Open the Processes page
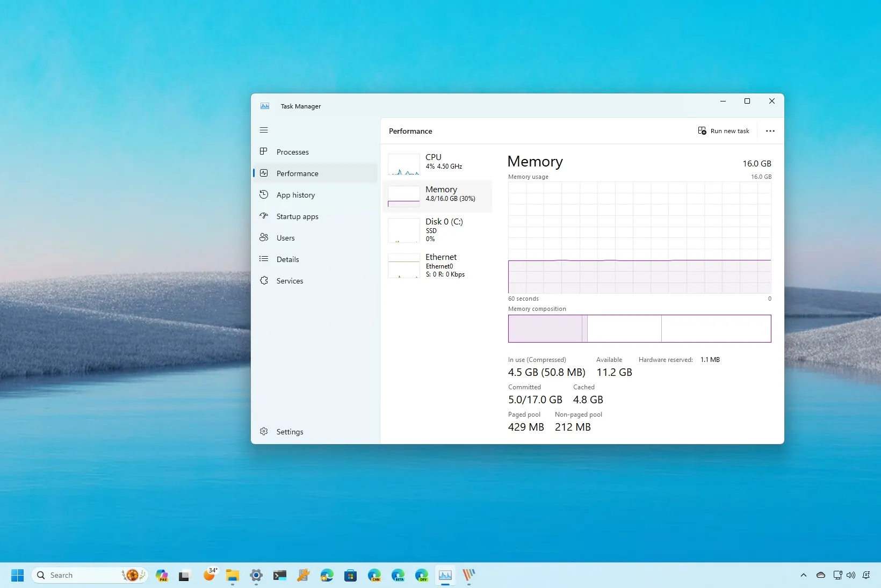Screen dimensions: 881x588 [315, 152]
